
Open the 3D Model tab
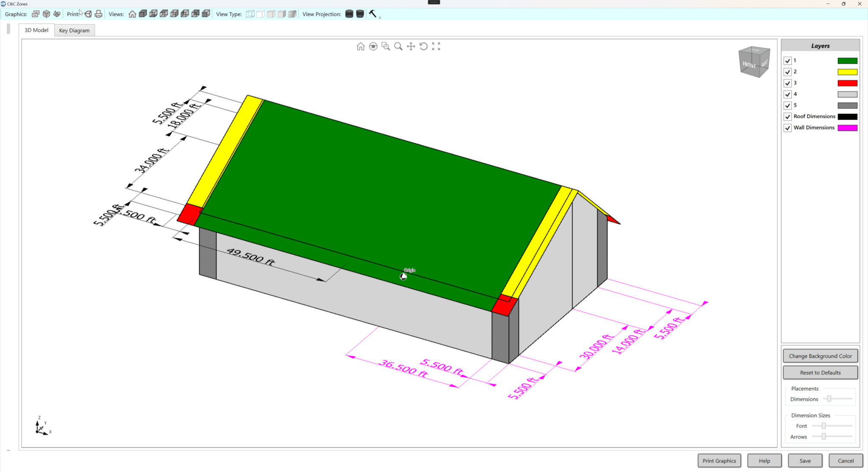pyautogui.click(x=36, y=30)
